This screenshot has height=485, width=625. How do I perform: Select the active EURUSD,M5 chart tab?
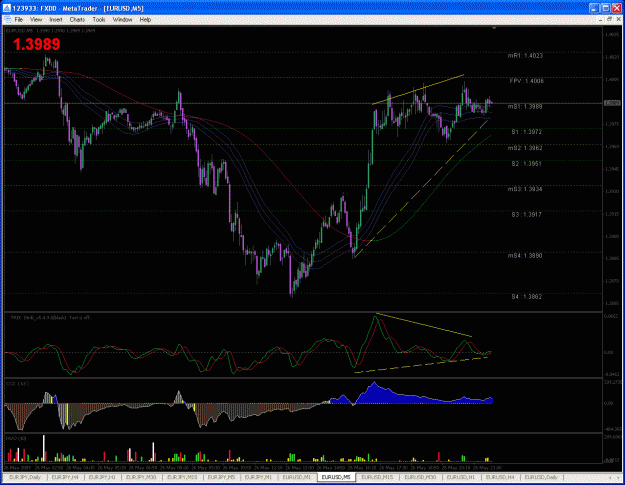click(x=336, y=477)
